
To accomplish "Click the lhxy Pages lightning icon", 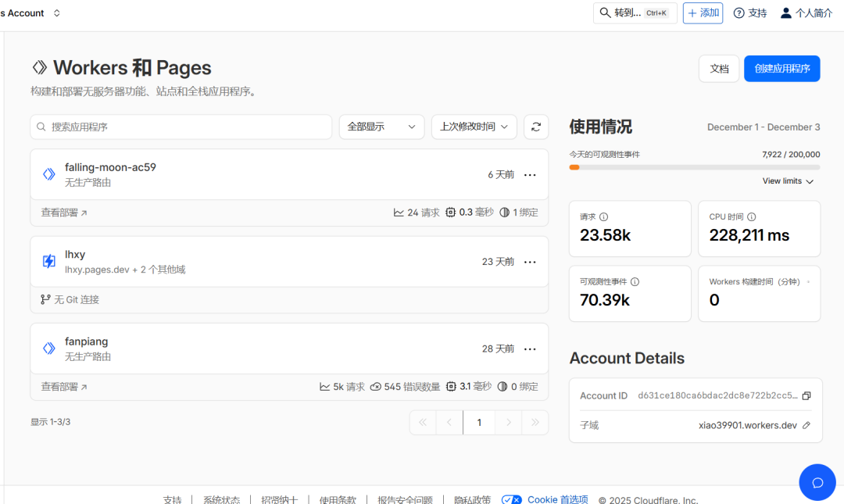I will pyautogui.click(x=49, y=261).
